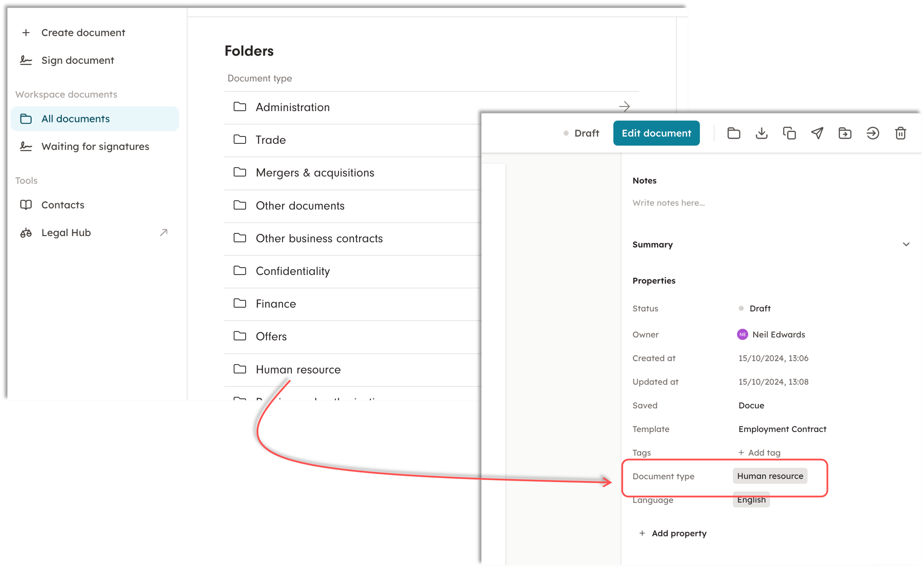Click the folder icon in document toolbar
924x568 pixels.
tap(734, 133)
